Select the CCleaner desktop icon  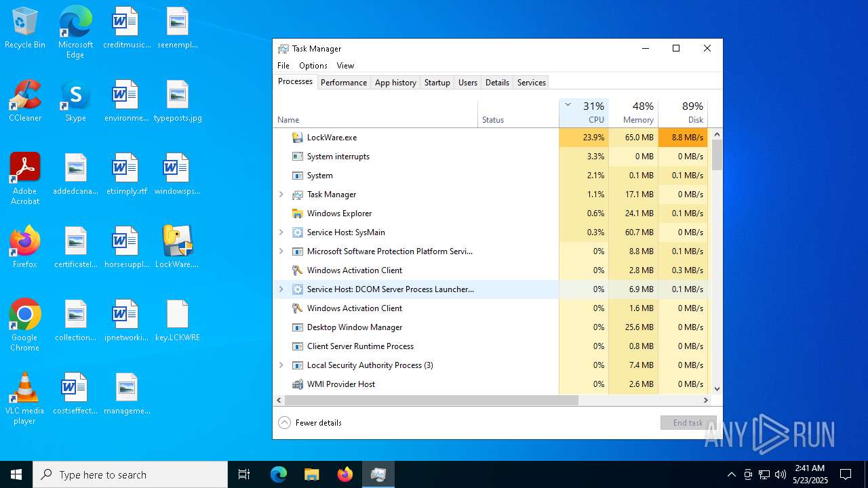point(25,102)
